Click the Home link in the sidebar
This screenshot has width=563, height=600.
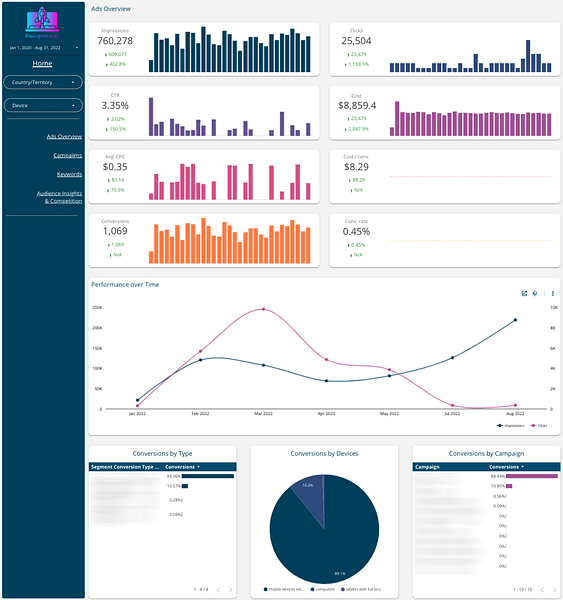[x=42, y=64]
